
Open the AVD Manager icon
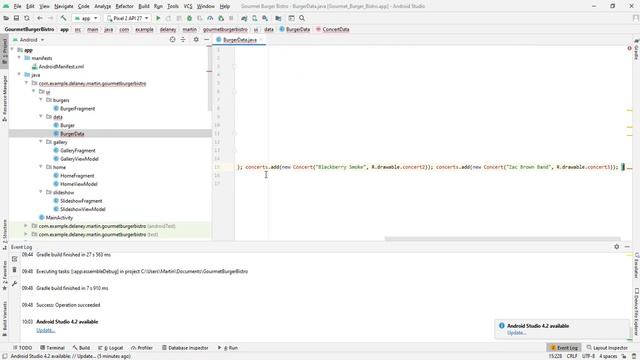point(255,18)
